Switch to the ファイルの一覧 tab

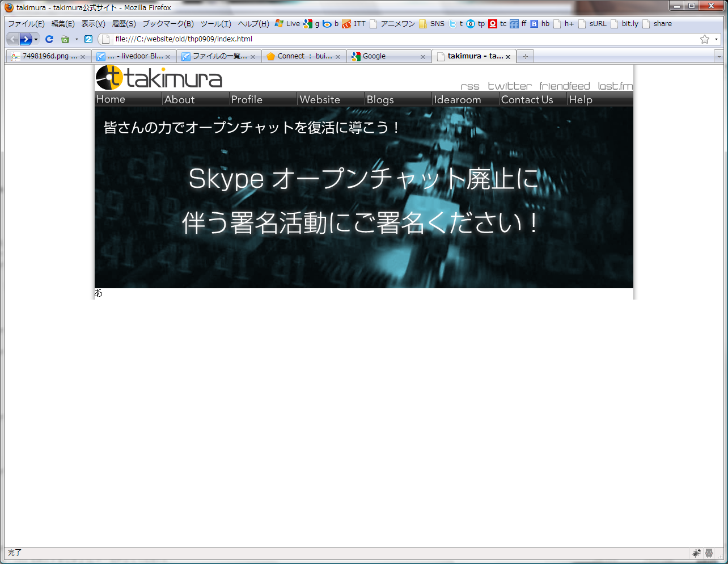tap(219, 56)
